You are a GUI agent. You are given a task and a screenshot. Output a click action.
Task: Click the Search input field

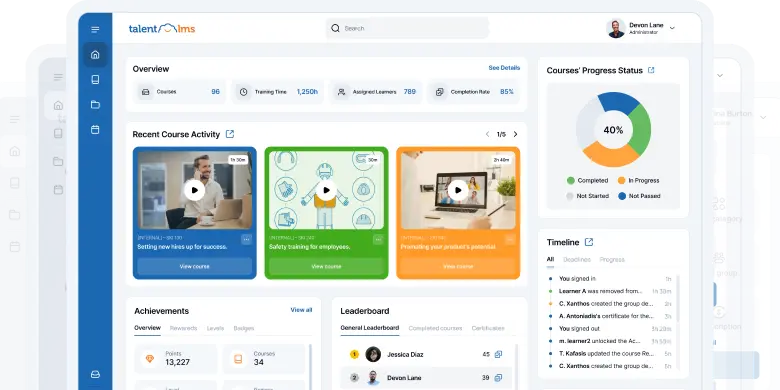[407, 28]
